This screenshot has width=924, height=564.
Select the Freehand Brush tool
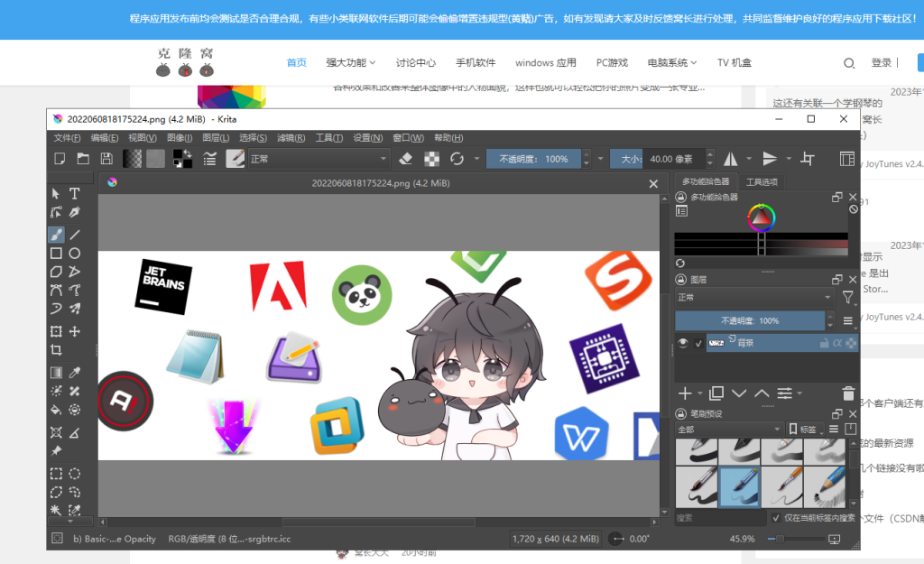pyautogui.click(x=56, y=235)
